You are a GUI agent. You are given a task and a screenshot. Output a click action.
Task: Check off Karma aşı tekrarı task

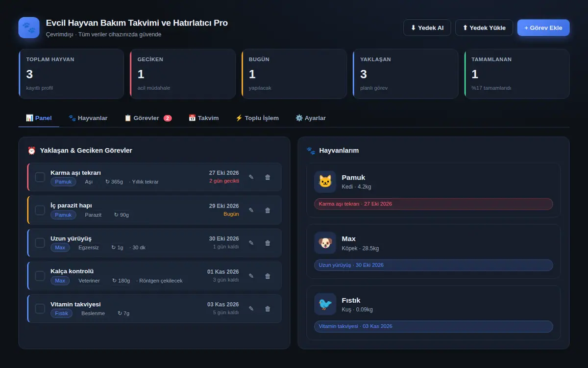40,177
